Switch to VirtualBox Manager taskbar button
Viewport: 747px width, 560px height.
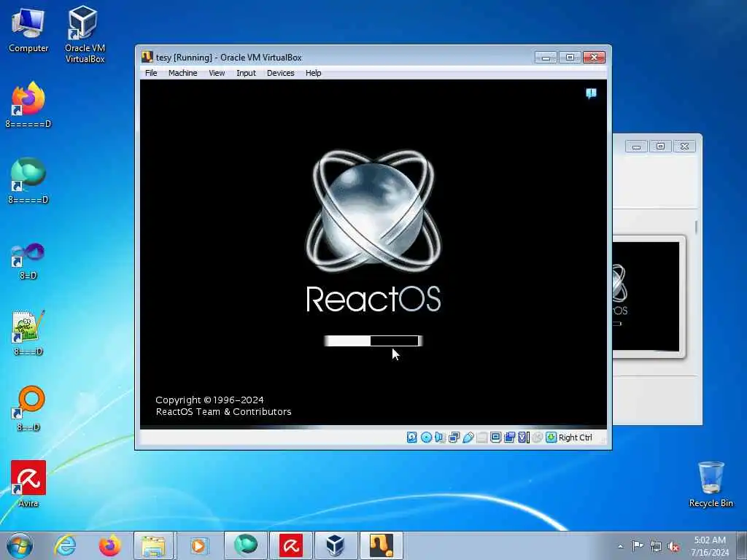click(336, 545)
